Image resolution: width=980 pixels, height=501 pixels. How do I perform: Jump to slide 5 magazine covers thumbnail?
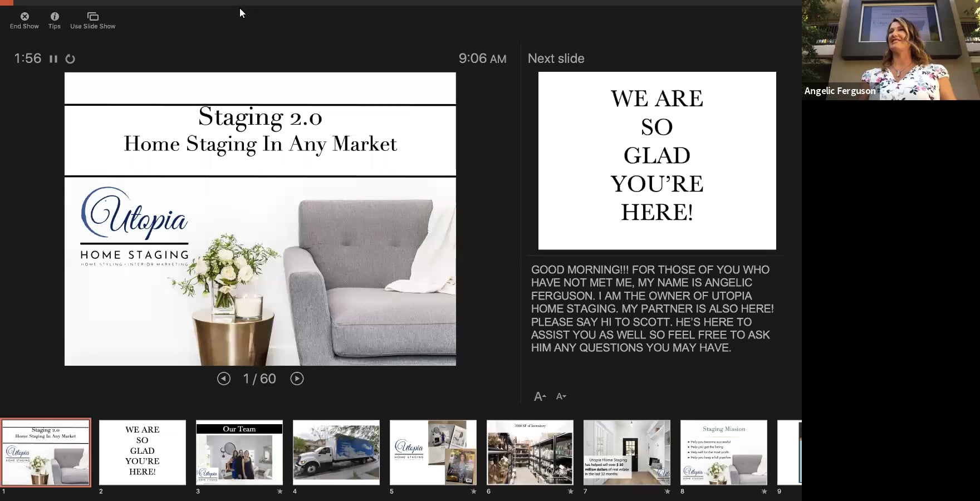click(x=433, y=453)
